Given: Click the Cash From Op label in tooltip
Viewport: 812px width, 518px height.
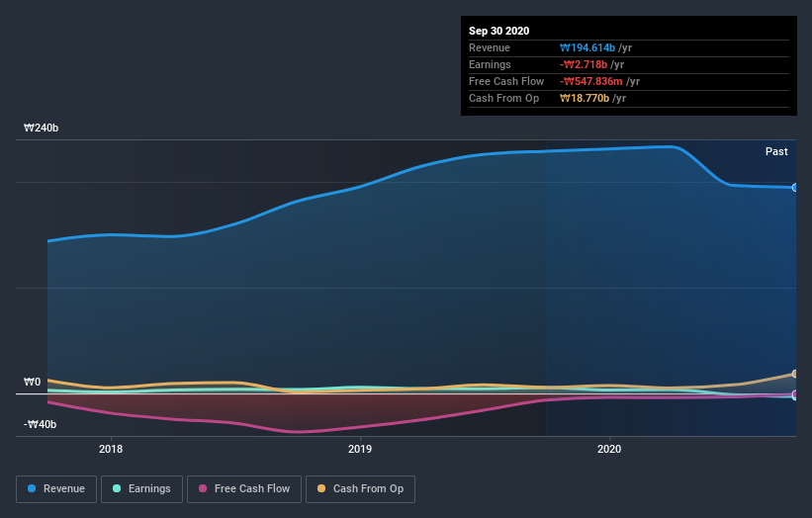Looking at the screenshot, I should point(503,98).
